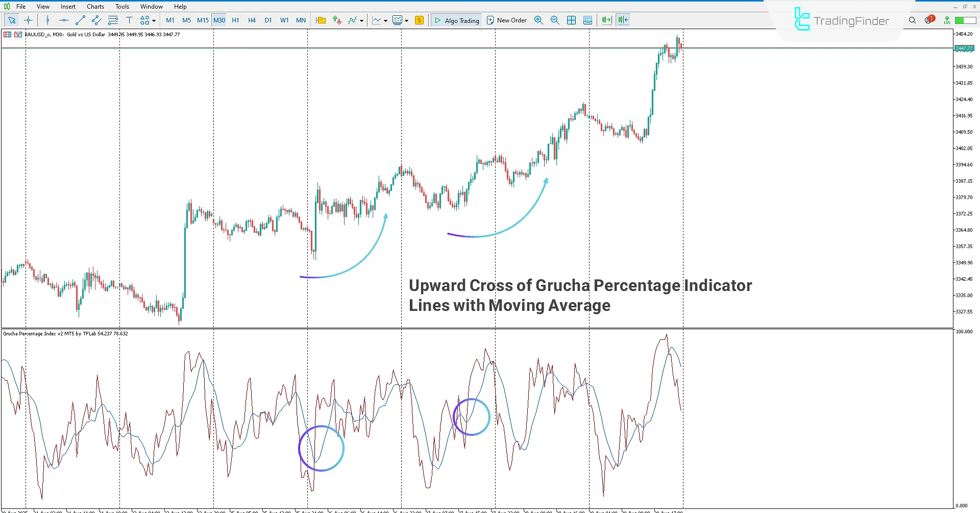Enable auto scroll to chart end
980x513 pixels.
(606, 20)
